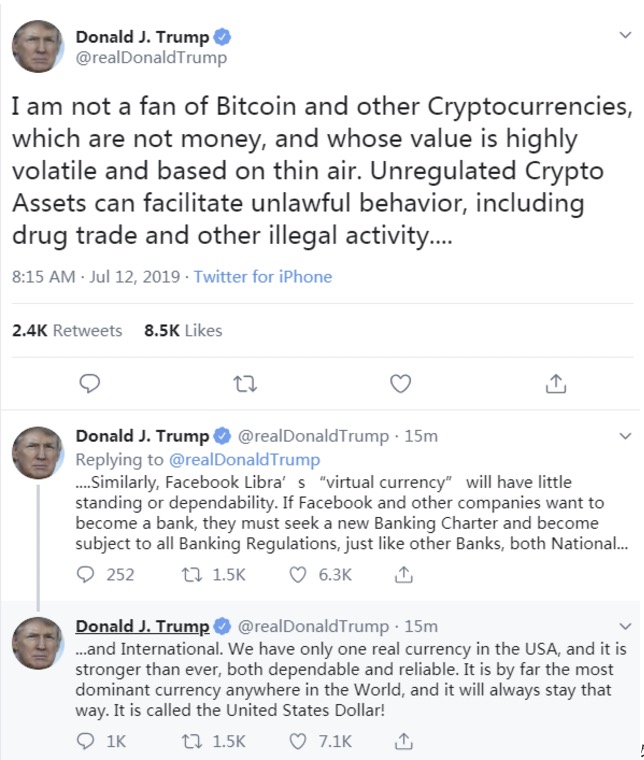This screenshot has height=760, width=644.
Task: View the 2.4K Retweets list
Action: [x=66, y=330]
